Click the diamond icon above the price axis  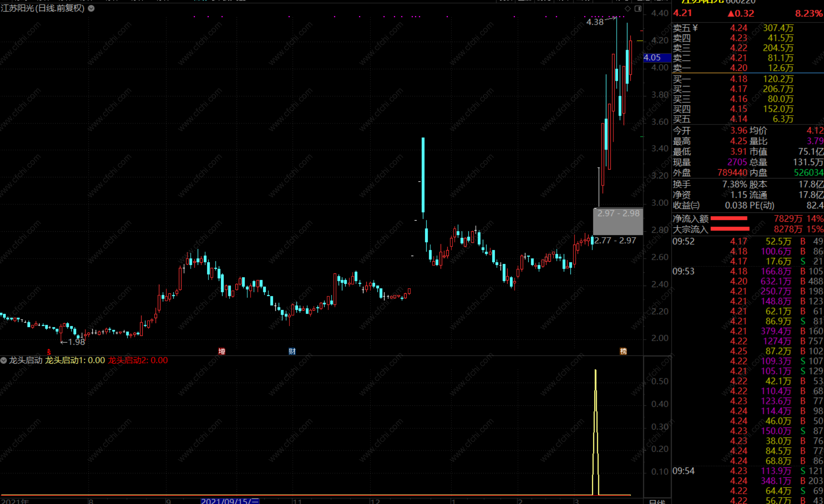point(628,8)
